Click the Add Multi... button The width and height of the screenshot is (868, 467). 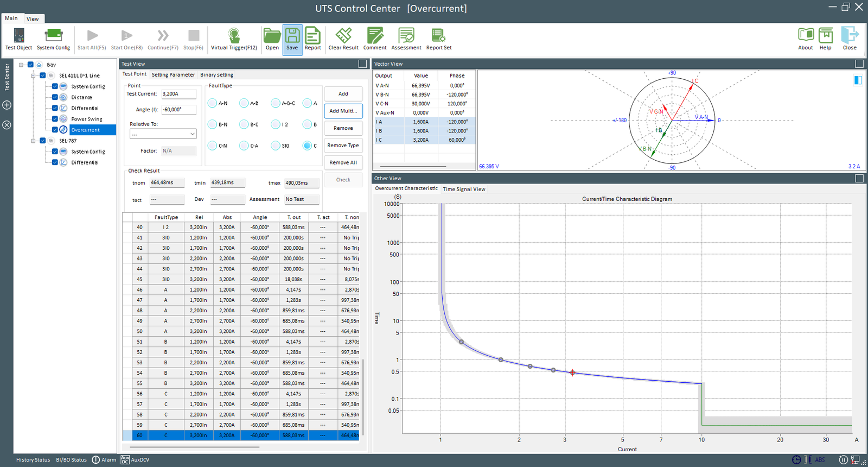(x=343, y=111)
